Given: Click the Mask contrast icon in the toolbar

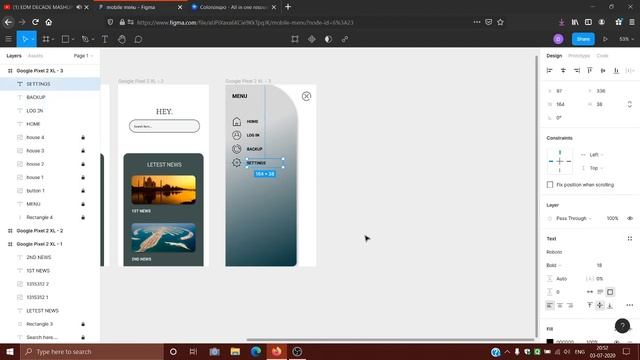Looking at the screenshot, I should tap(328, 39).
